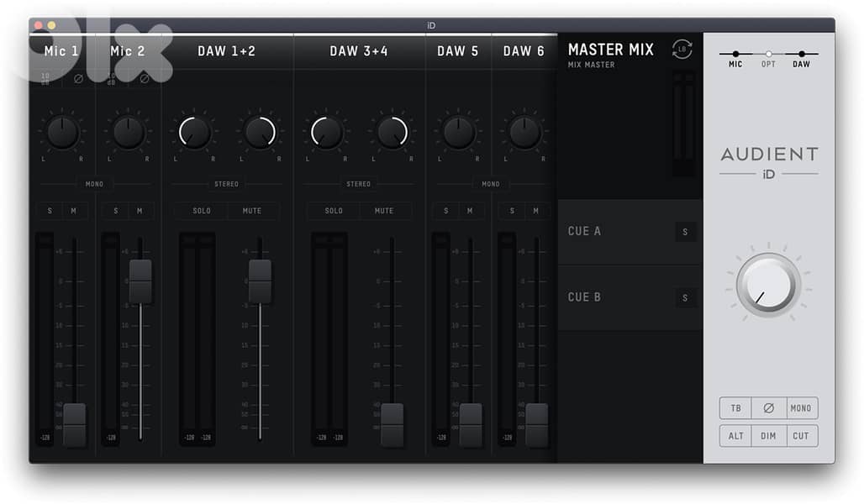Click the DAW 6 fader handle

pyautogui.click(x=537, y=425)
